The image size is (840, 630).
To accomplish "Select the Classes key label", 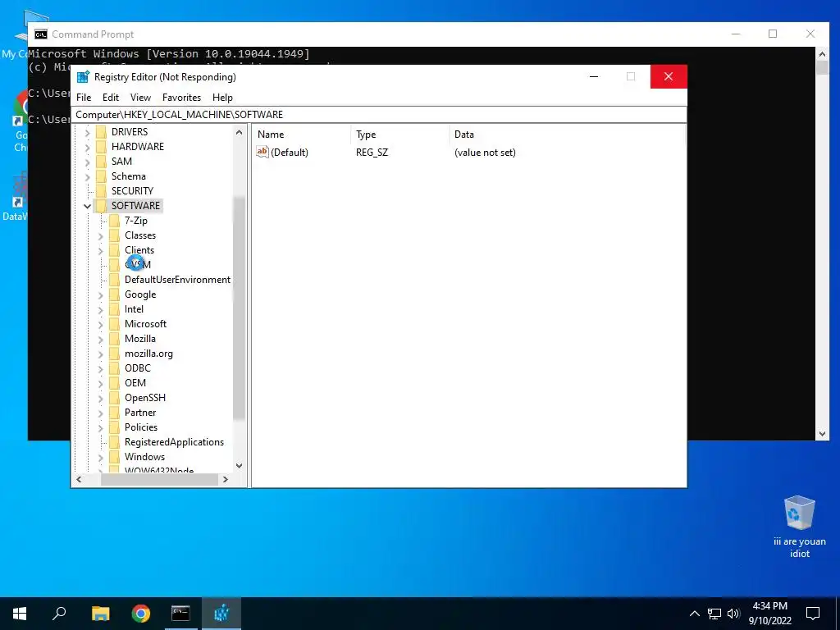I will (x=140, y=235).
